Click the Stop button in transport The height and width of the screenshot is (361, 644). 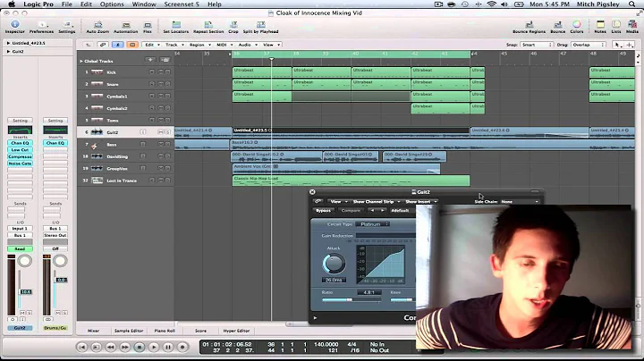[x=140, y=347]
